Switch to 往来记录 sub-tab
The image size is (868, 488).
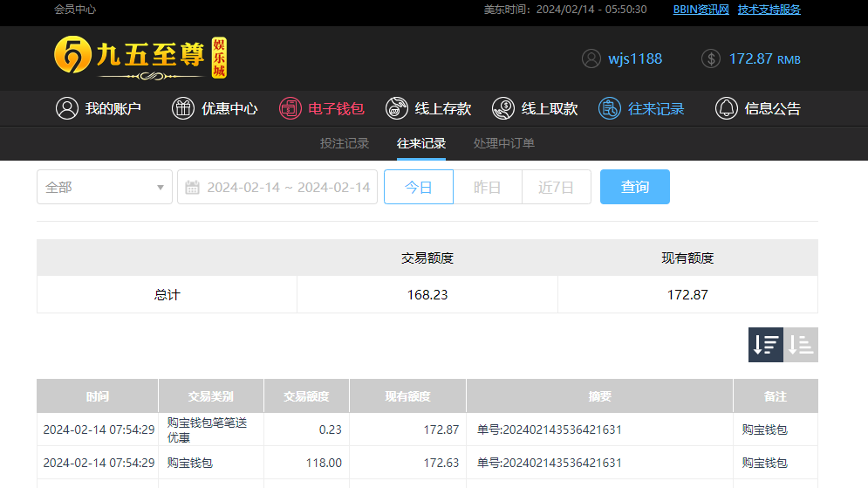click(421, 143)
